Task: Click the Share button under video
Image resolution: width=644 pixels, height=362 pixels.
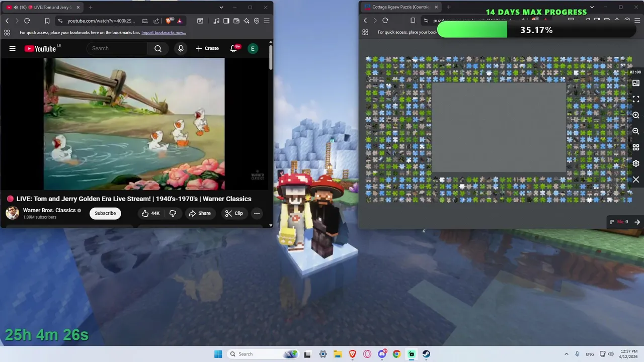Action: pos(200,213)
